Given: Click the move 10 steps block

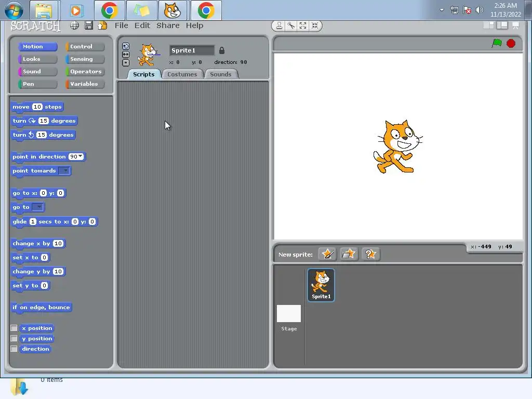Looking at the screenshot, I should tap(37, 107).
